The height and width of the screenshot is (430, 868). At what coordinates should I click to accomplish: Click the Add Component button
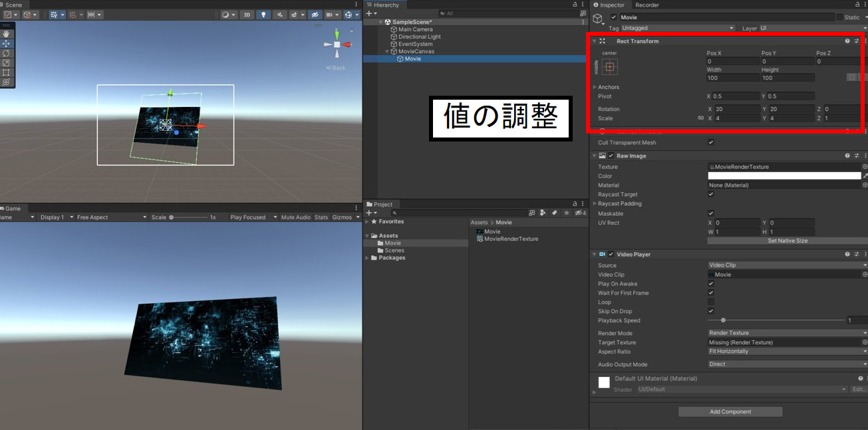(x=730, y=411)
